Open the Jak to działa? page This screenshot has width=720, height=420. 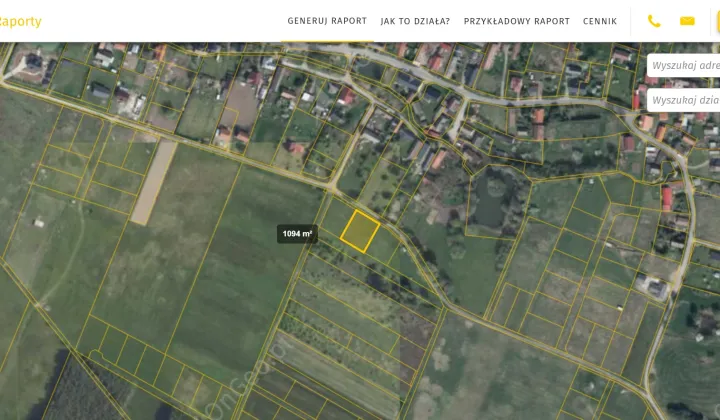415,21
